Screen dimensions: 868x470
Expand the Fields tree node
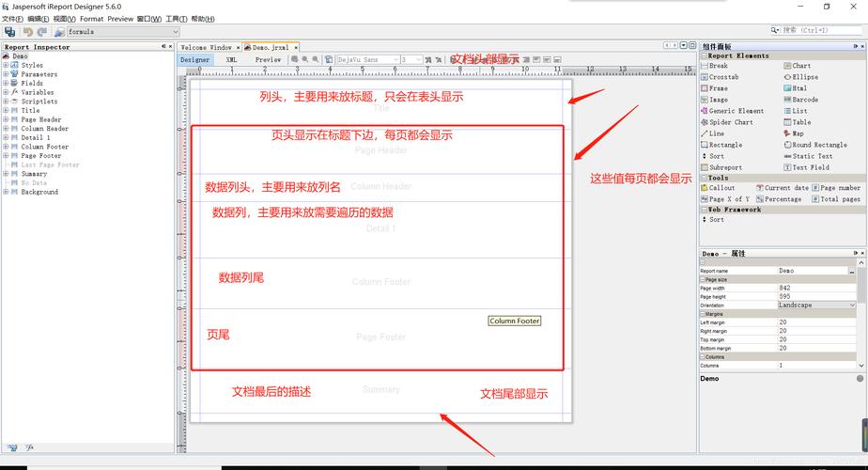click(x=6, y=83)
